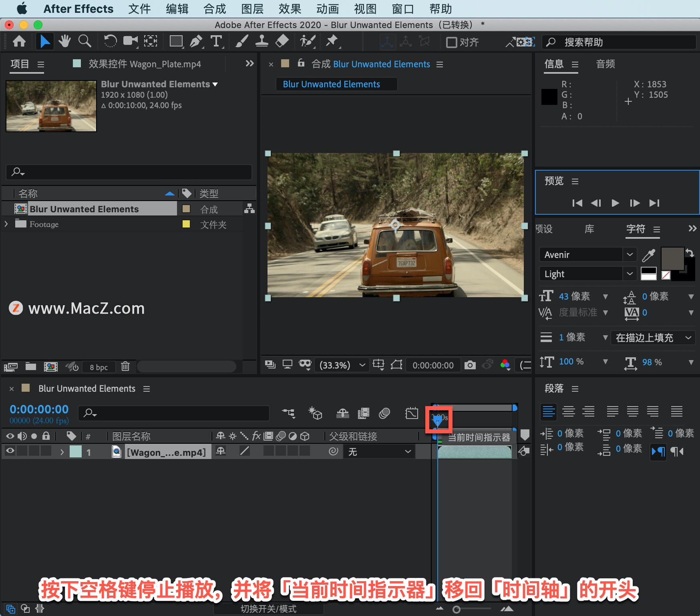Click the Wagon layer teal label color
The image size is (700, 616).
coord(76,451)
